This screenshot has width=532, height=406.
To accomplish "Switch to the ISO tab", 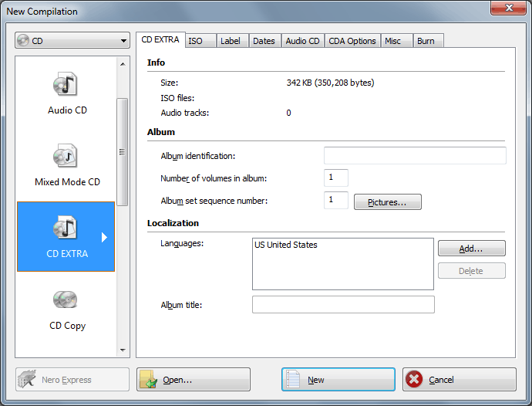I will coord(196,41).
